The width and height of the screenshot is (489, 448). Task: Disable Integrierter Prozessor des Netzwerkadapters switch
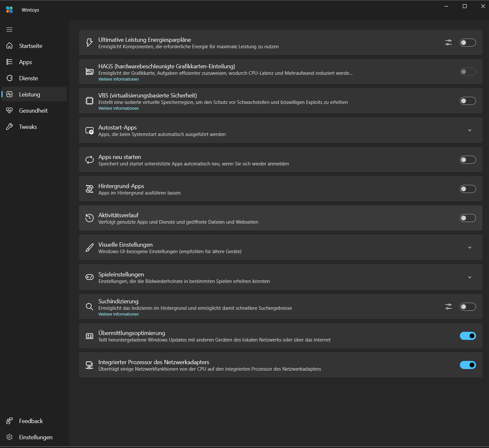click(468, 365)
